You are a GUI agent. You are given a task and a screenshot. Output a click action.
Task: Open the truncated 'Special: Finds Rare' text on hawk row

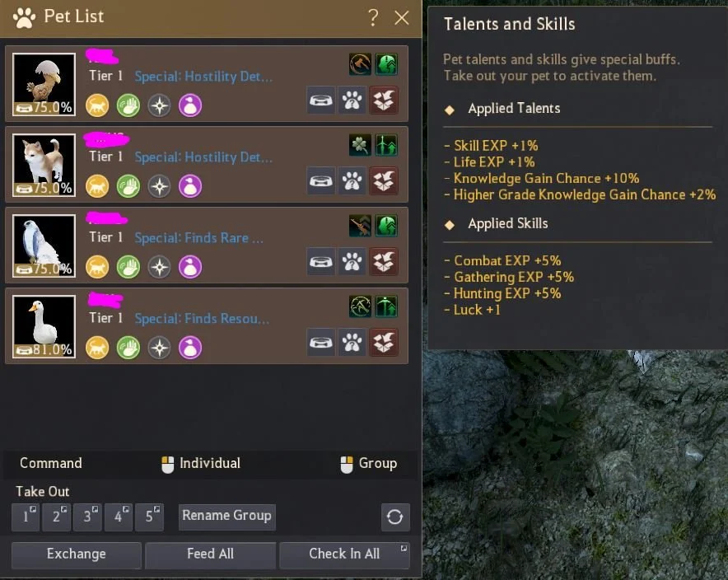(x=198, y=238)
